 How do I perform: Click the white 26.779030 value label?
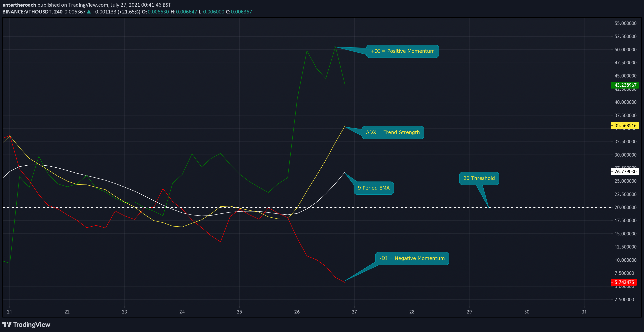tap(625, 171)
